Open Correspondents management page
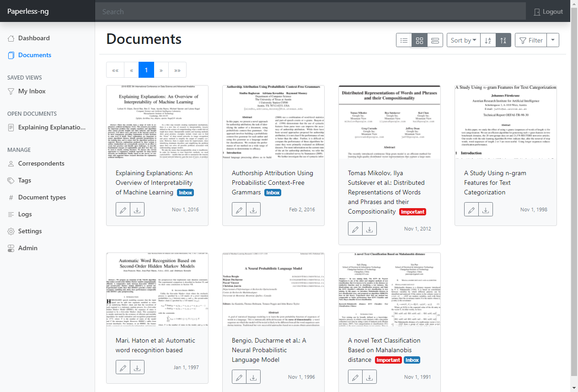The width and height of the screenshot is (578, 392). pos(41,163)
